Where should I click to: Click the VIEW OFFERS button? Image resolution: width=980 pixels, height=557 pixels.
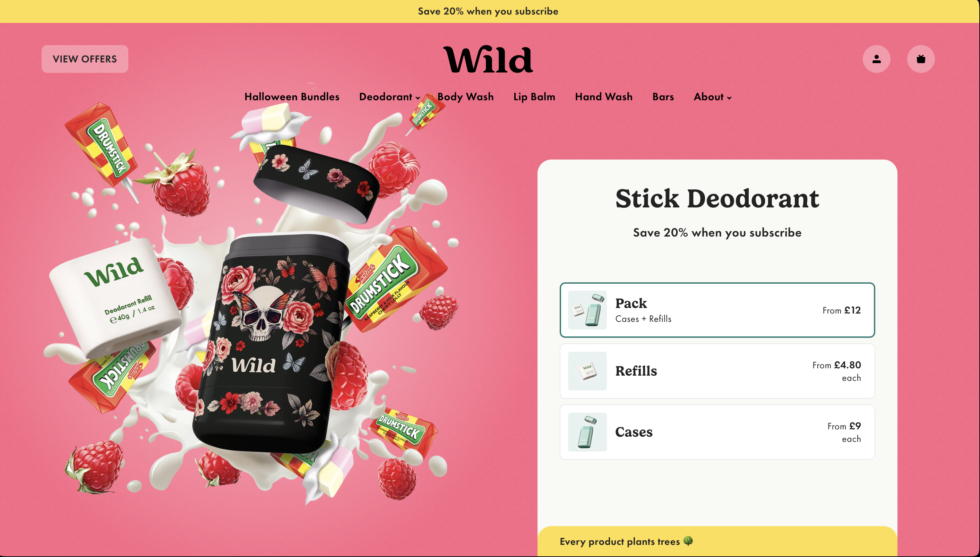click(x=85, y=59)
